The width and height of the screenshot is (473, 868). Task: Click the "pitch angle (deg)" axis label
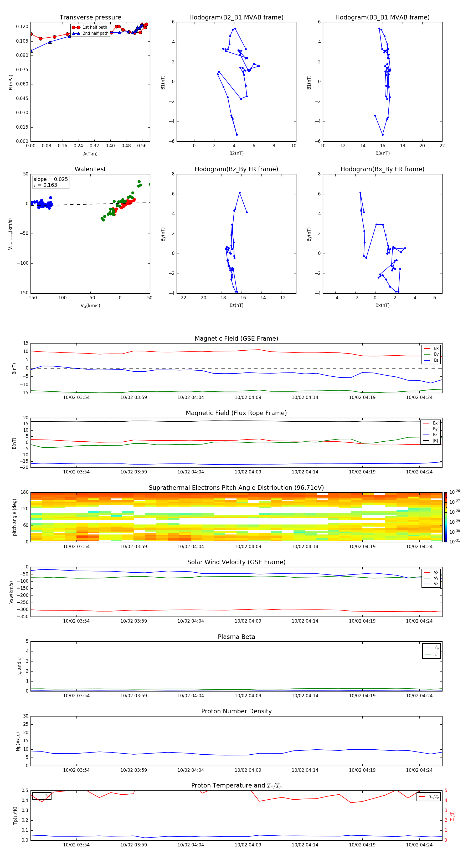14,517
